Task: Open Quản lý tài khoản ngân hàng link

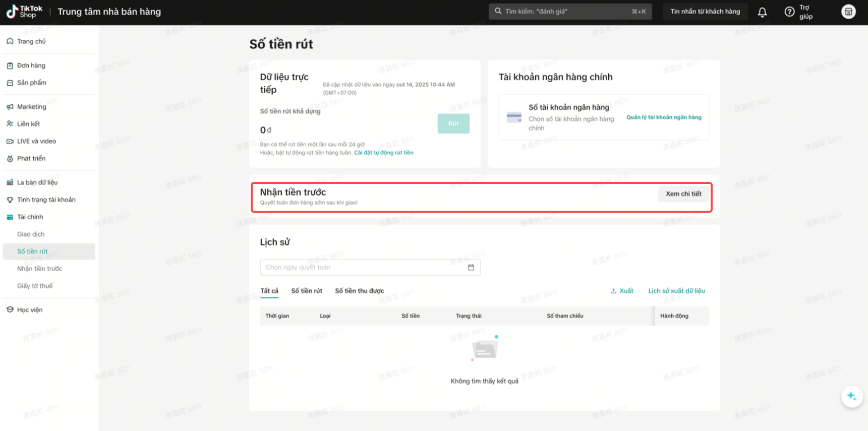Action: (664, 117)
